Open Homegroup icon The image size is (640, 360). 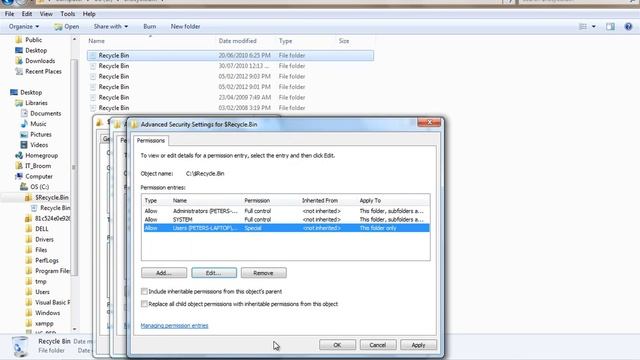click(x=19, y=156)
